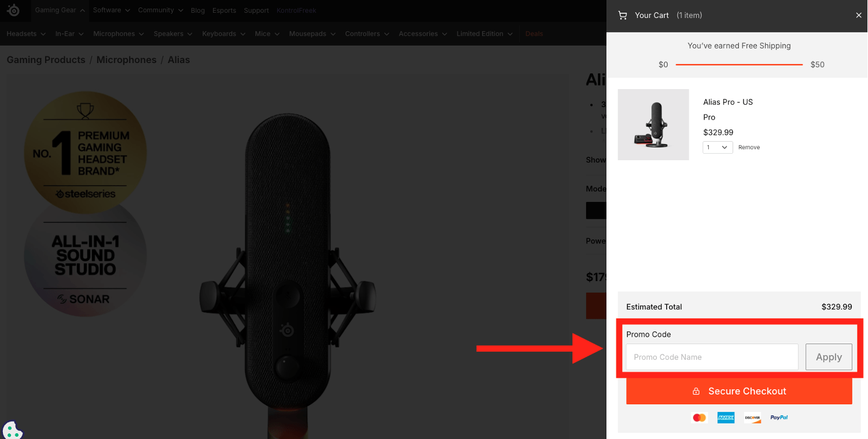Open the Accessories category dropdown
Image resolution: width=868 pixels, height=439 pixels.
click(423, 34)
